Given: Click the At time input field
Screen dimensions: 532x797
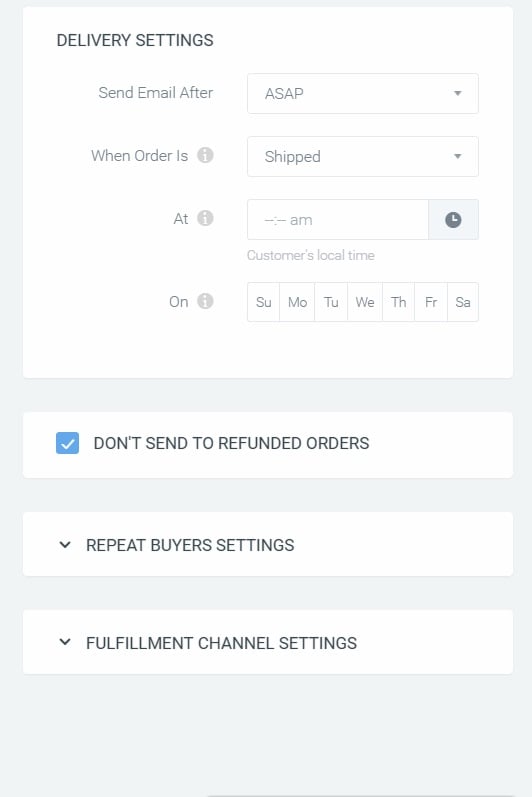Looking at the screenshot, I should 338,220.
